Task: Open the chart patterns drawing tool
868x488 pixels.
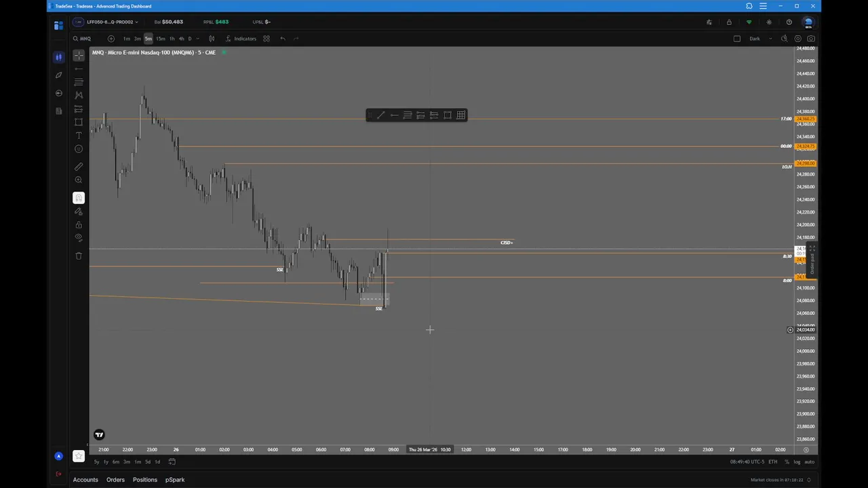Action: 79,96
